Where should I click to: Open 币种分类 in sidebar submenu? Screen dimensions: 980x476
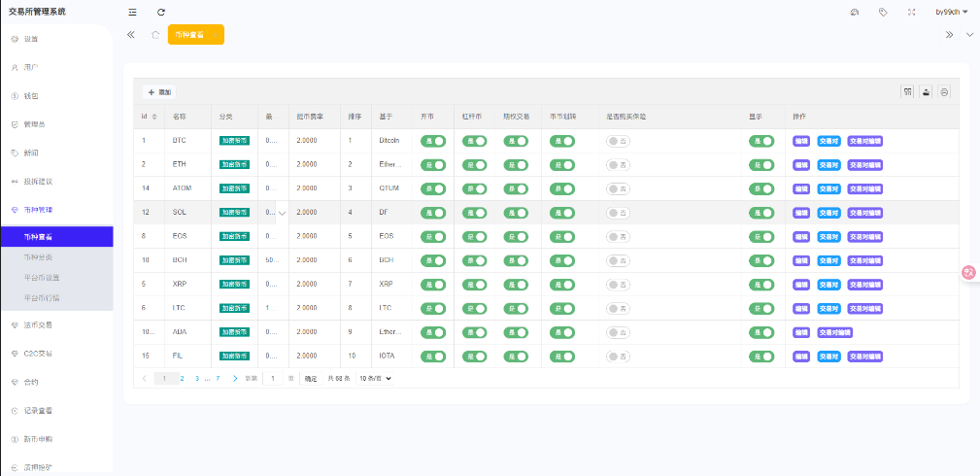pos(37,257)
